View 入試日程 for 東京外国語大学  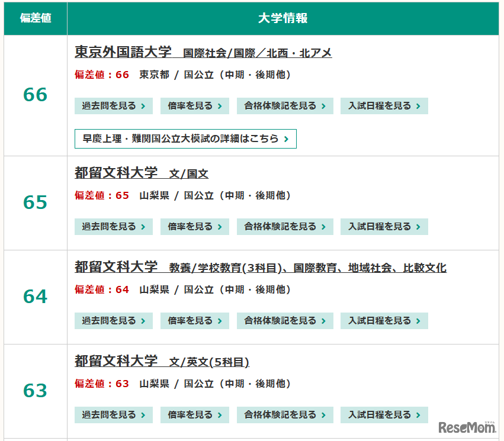click(x=384, y=106)
